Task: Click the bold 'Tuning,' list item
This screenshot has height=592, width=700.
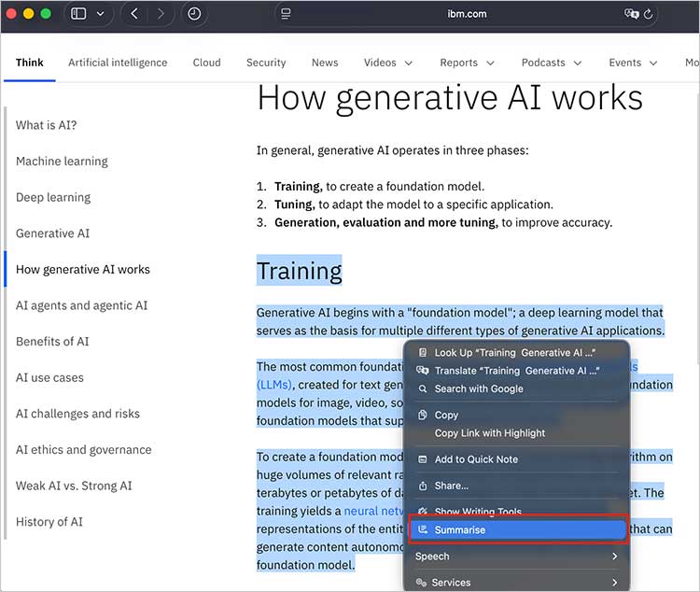Action: (295, 204)
